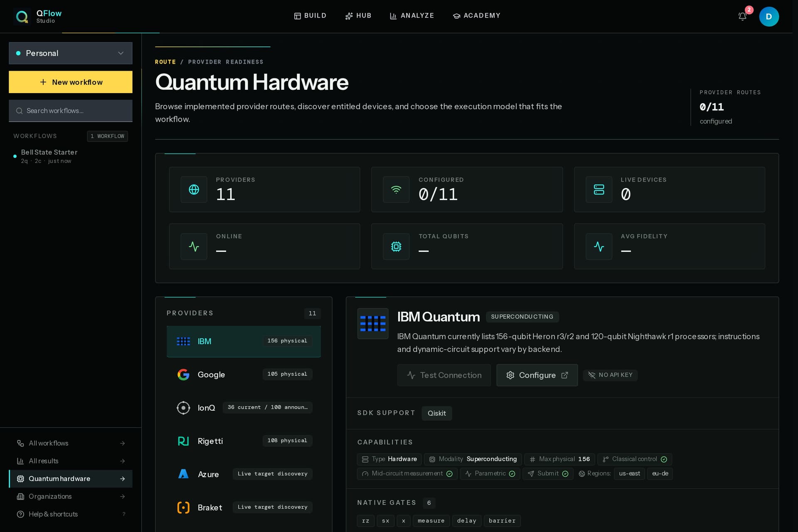Click the arrow beside All workflows
This screenshot has height=532, width=798.
point(123,443)
